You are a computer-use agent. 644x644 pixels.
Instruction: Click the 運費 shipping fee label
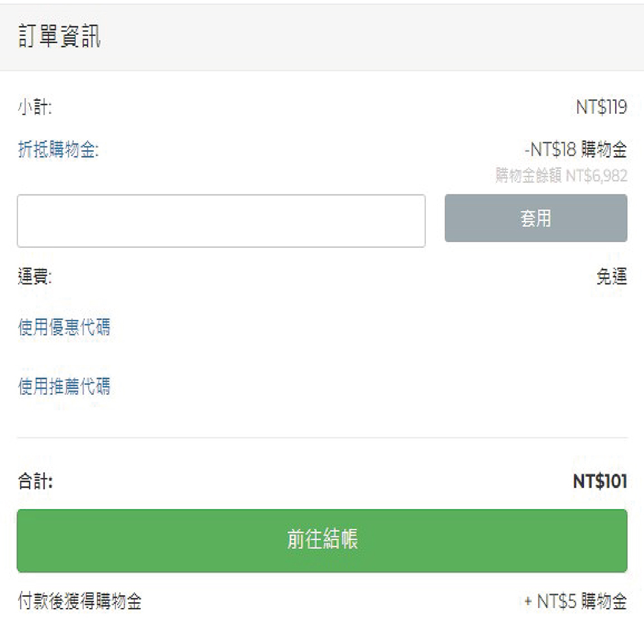35,278
